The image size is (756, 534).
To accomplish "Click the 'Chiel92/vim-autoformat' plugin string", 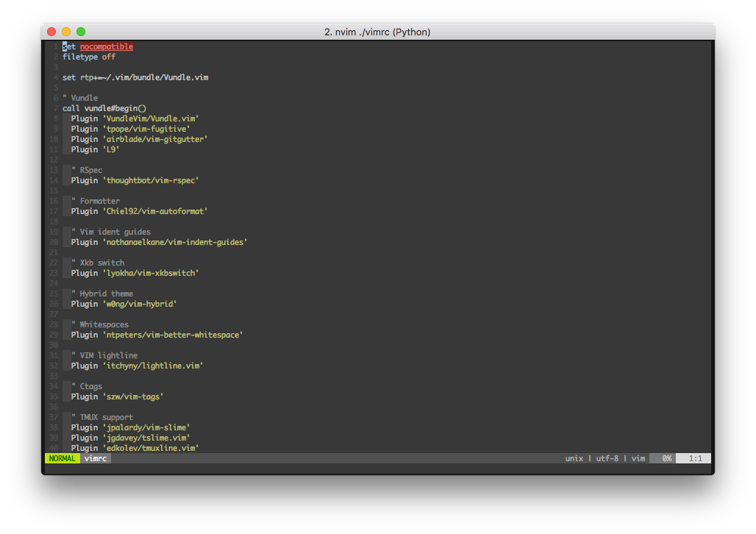I will coord(155,211).
